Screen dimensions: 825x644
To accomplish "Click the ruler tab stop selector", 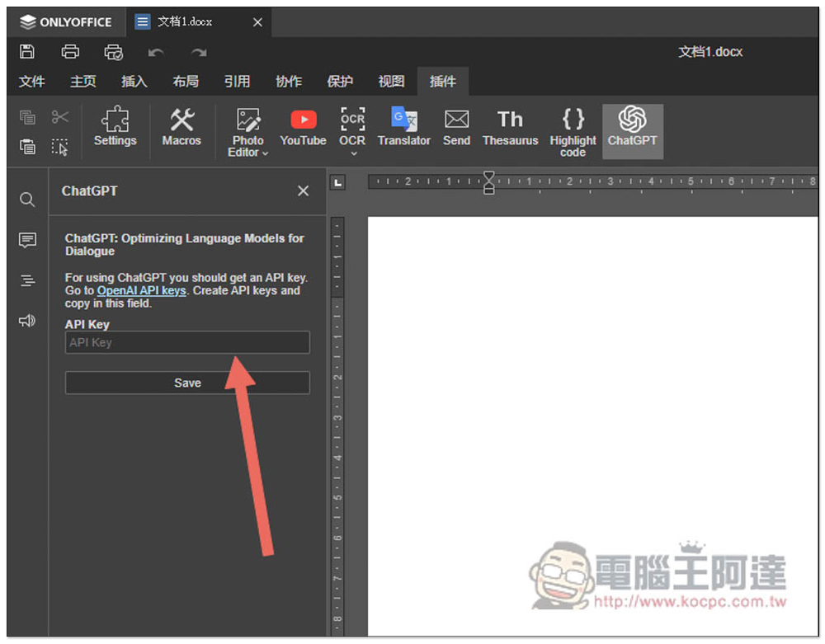I will click(337, 183).
